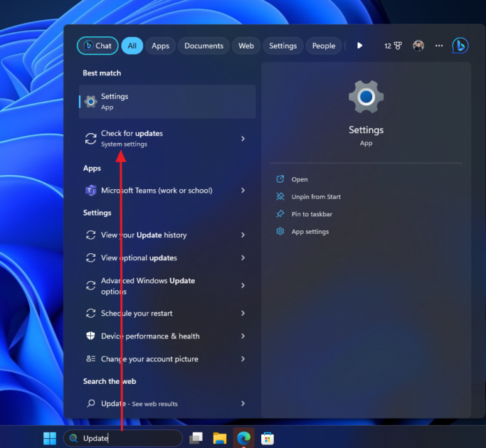Open App settings for Settings app
486x448 pixels.
pyautogui.click(x=310, y=232)
